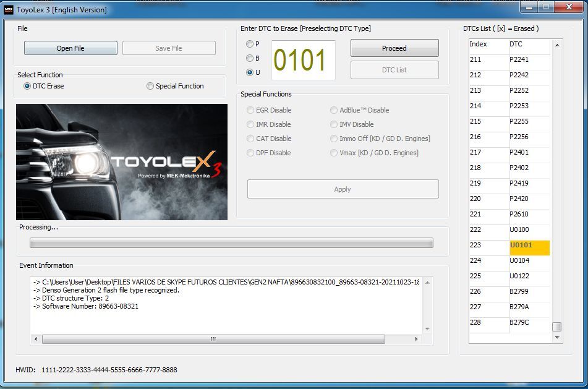Minimize the ToyoLex window

pyautogui.click(x=529, y=7)
